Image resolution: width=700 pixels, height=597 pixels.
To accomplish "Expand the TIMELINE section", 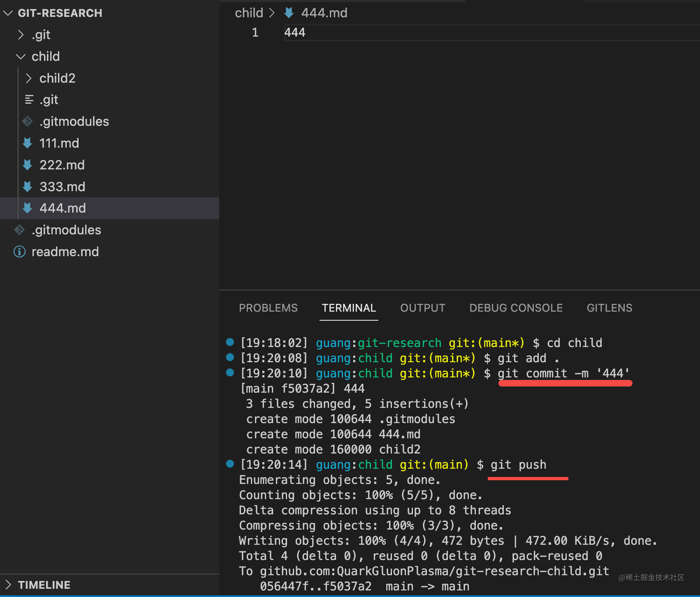I will click(x=9, y=584).
